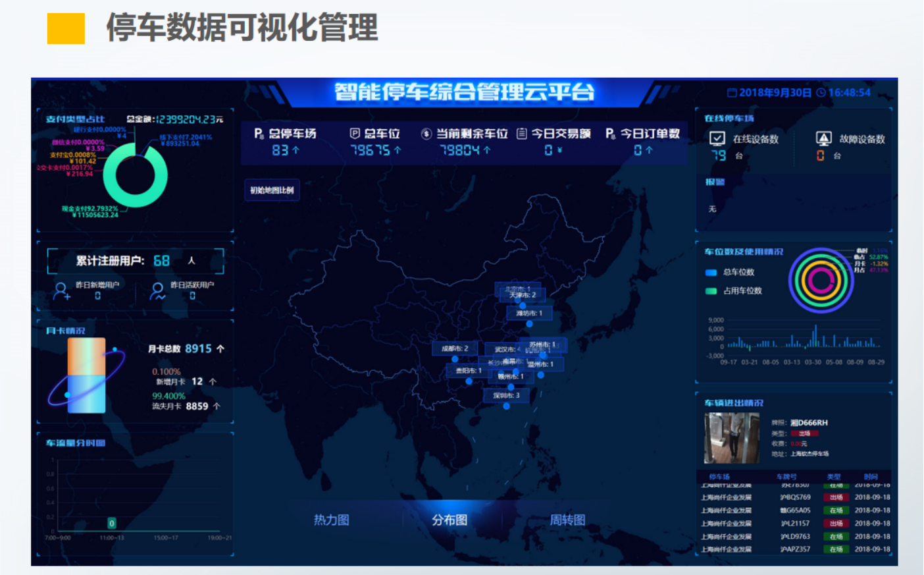
Task: Select the 分布图 map tab
Action: click(x=449, y=520)
